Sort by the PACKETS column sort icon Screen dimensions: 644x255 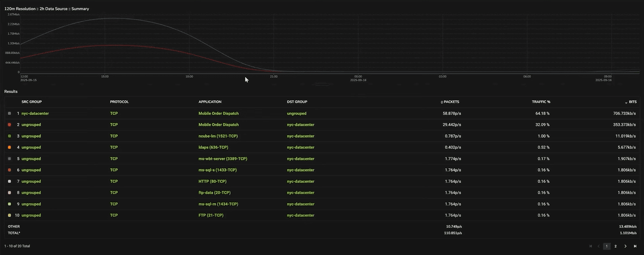coord(442,102)
